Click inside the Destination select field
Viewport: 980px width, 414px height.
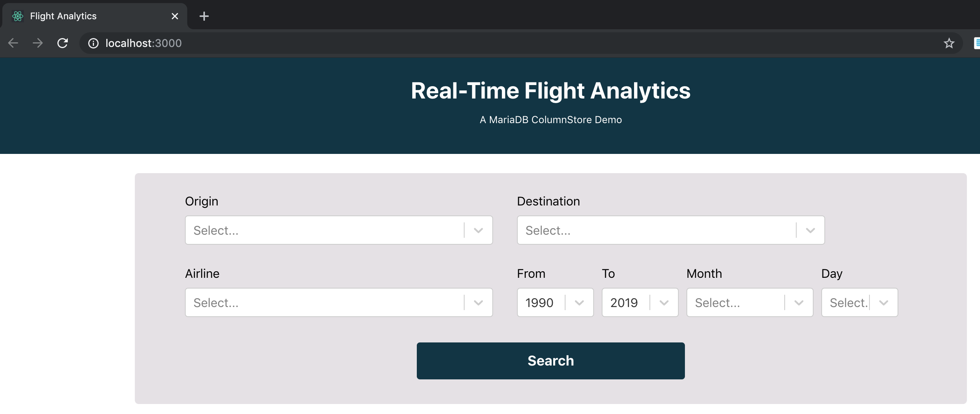[x=655, y=230]
